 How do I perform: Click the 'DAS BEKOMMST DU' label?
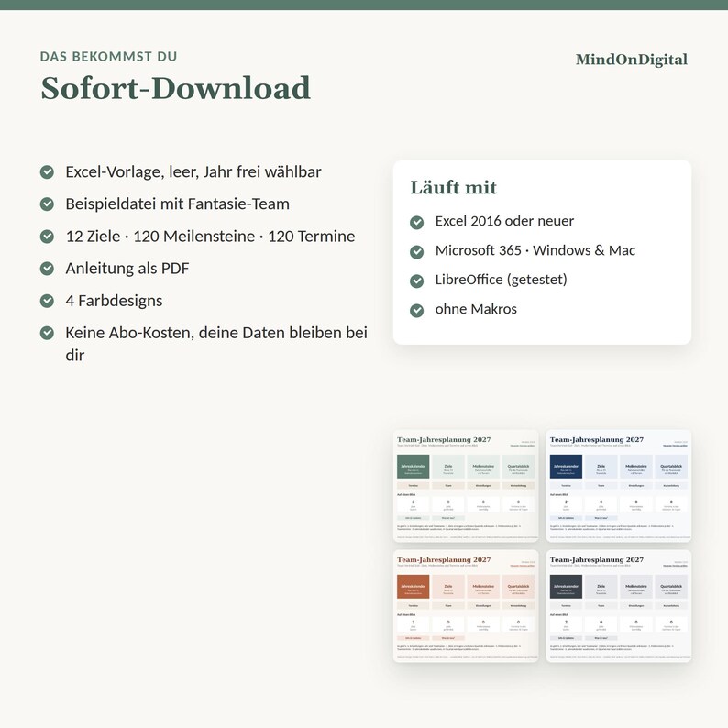(x=108, y=57)
